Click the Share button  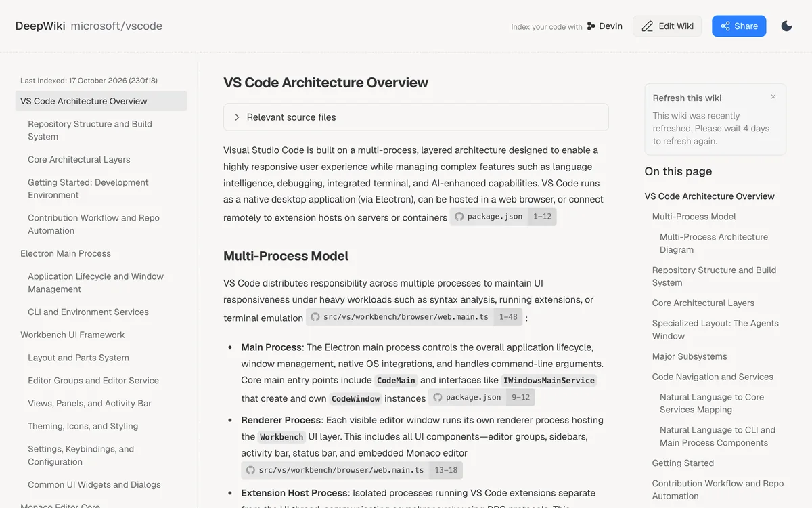739,26
